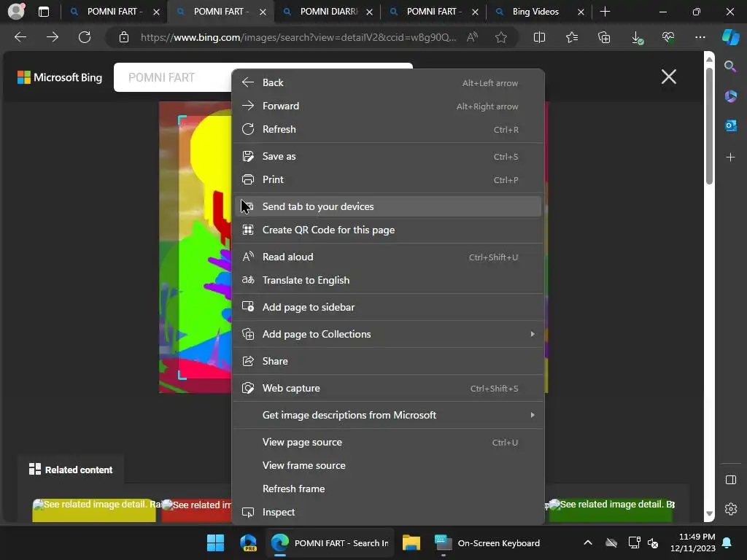Screen dimensions: 747x560
Task: Click the page vertical scrollbar thumb
Action: [709, 125]
